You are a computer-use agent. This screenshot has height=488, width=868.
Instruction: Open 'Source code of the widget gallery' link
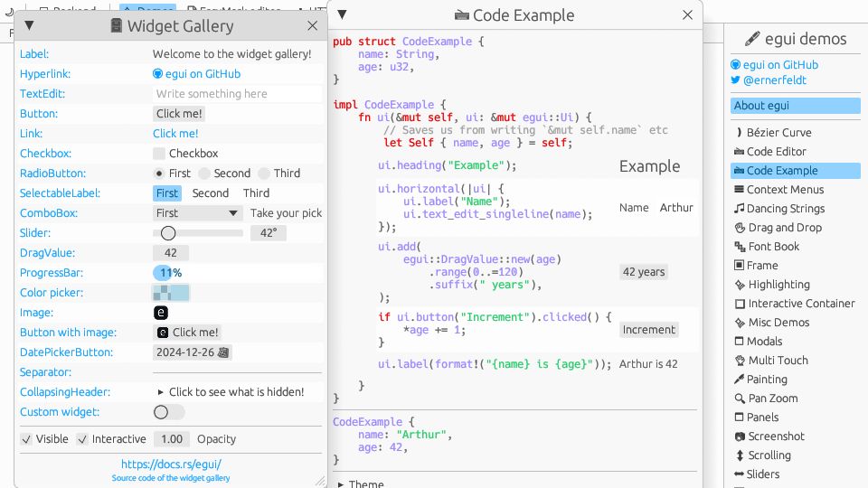click(171, 478)
